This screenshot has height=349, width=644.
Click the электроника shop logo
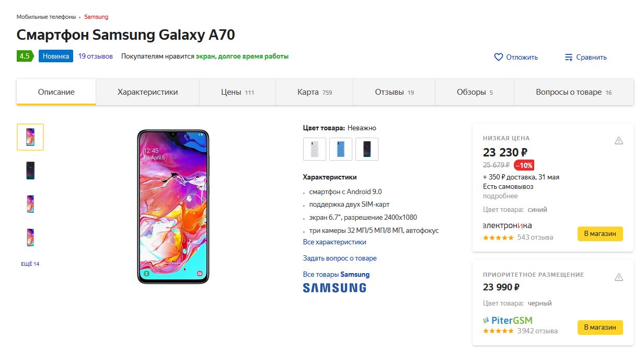[507, 226]
